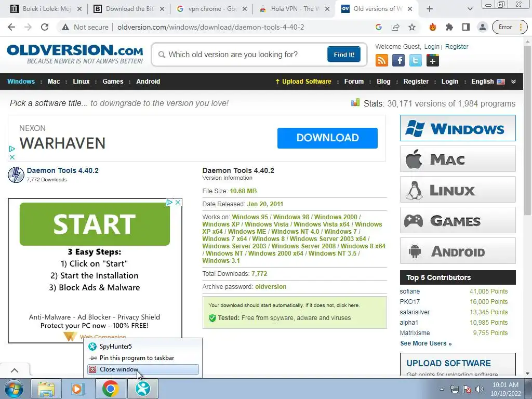
Task: Reload the oldversion.com page
Action: tap(45, 27)
